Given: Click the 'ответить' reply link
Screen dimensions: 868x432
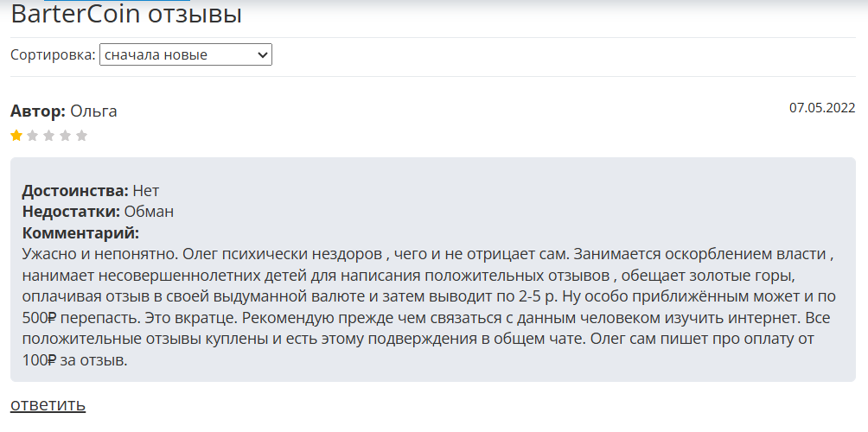Looking at the screenshot, I should pyautogui.click(x=48, y=404).
